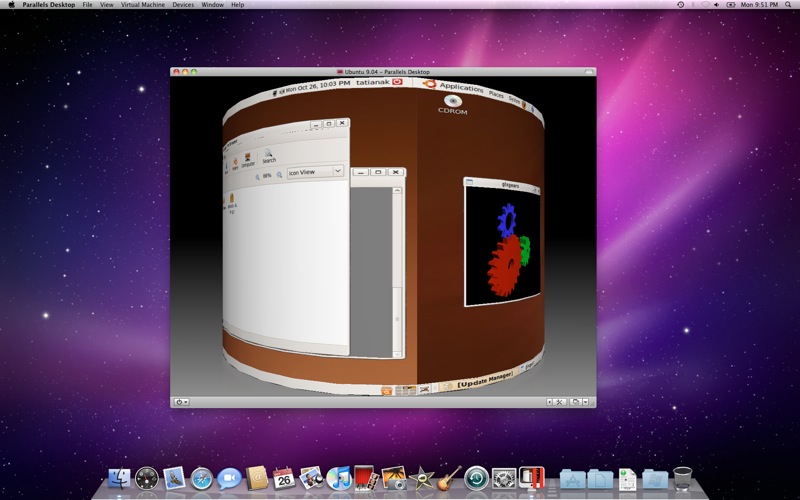The width and height of the screenshot is (800, 500).
Task: Open the Window menu
Action: 213,5
